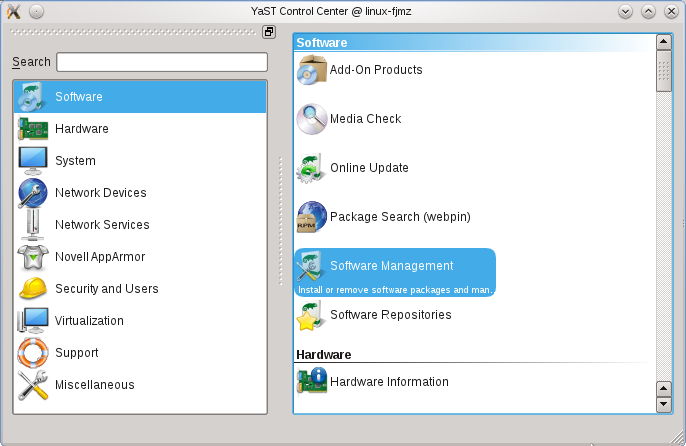The width and height of the screenshot is (686, 446).
Task: Open Software Repositories module label
Action: click(391, 315)
